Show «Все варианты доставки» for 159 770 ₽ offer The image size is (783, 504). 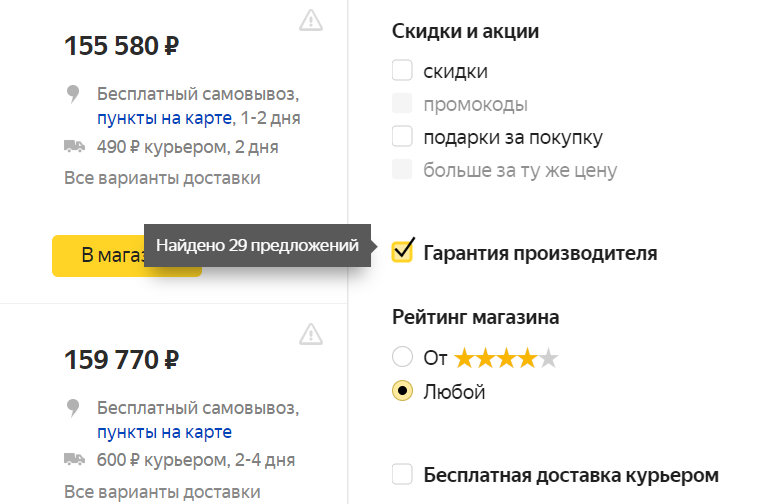tap(162, 492)
